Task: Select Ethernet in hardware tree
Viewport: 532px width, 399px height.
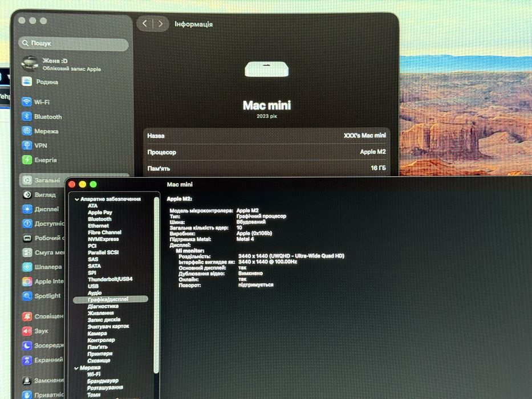Action: pyautogui.click(x=99, y=226)
